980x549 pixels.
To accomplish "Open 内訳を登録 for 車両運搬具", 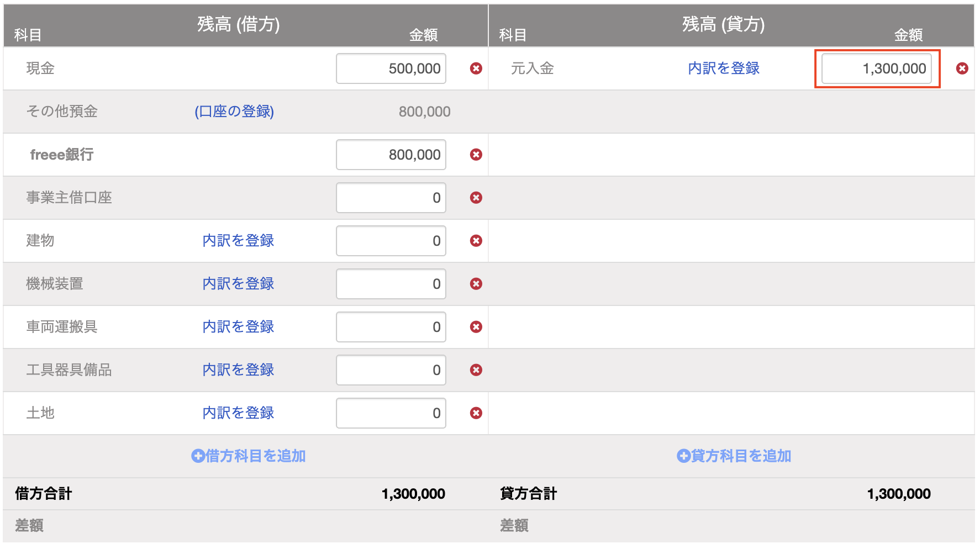I will (238, 327).
